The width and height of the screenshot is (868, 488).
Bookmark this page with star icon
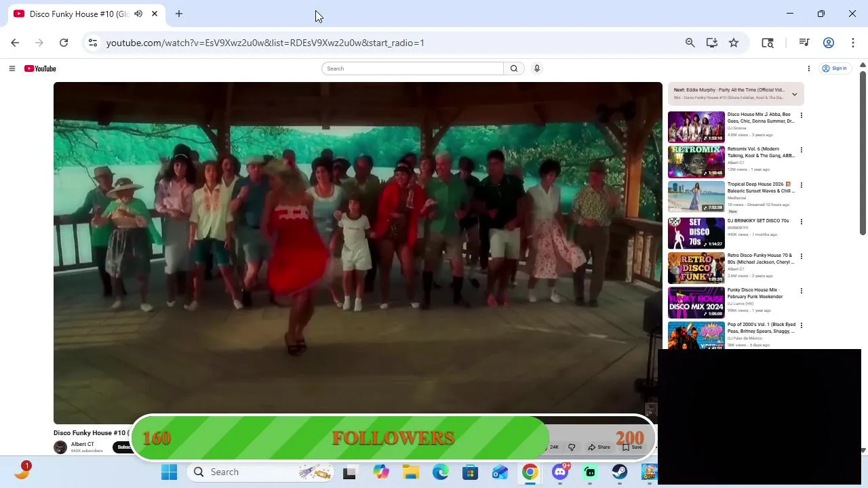734,43
